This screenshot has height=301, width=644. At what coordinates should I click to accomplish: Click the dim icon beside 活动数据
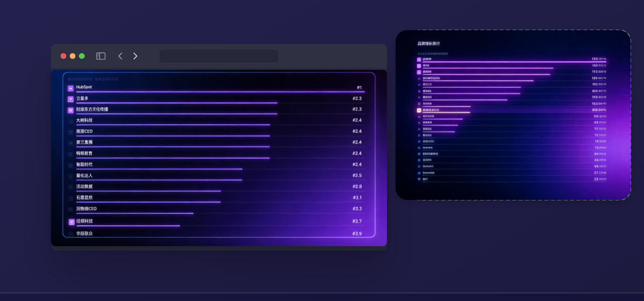(x=70, y=187)
